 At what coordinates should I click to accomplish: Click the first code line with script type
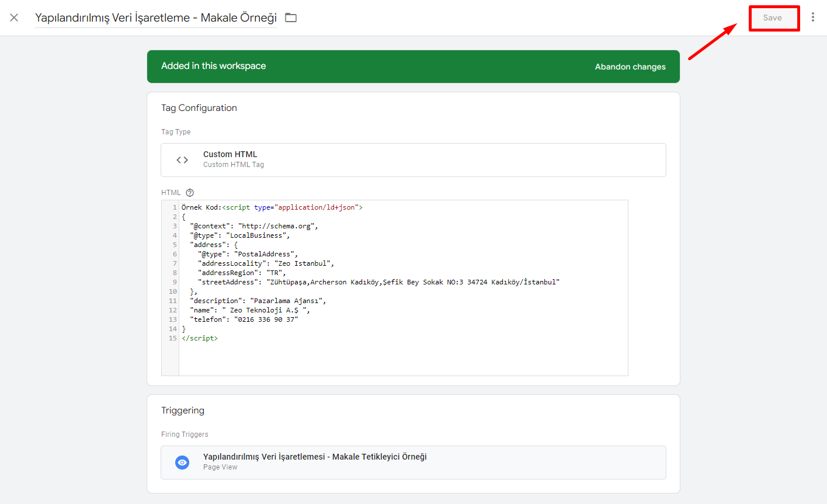click(272, 207)
